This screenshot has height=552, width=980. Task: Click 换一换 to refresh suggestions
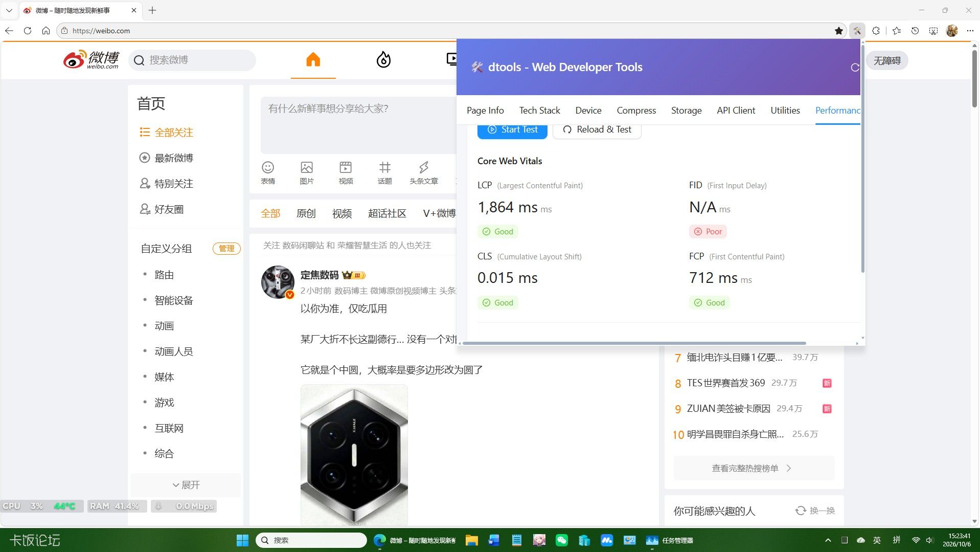(x=815, y=511)
